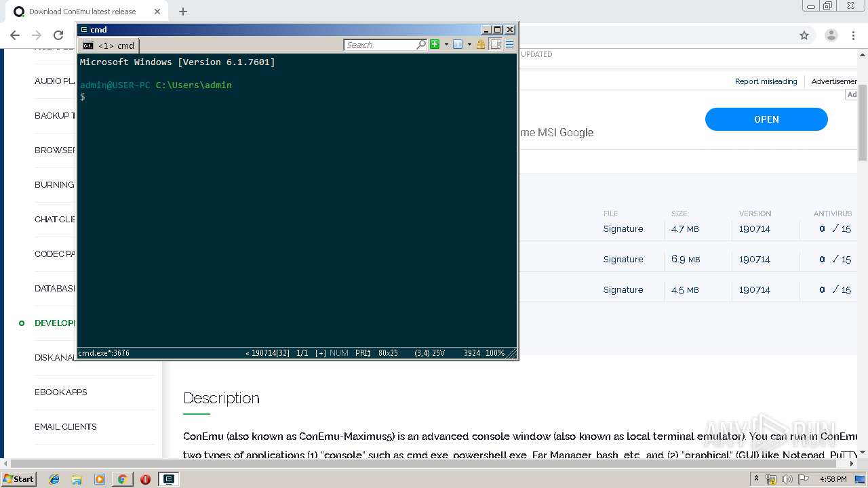Select the <1> cmd console tab
The height and width of the screenshot is (488, 868).
109,45
